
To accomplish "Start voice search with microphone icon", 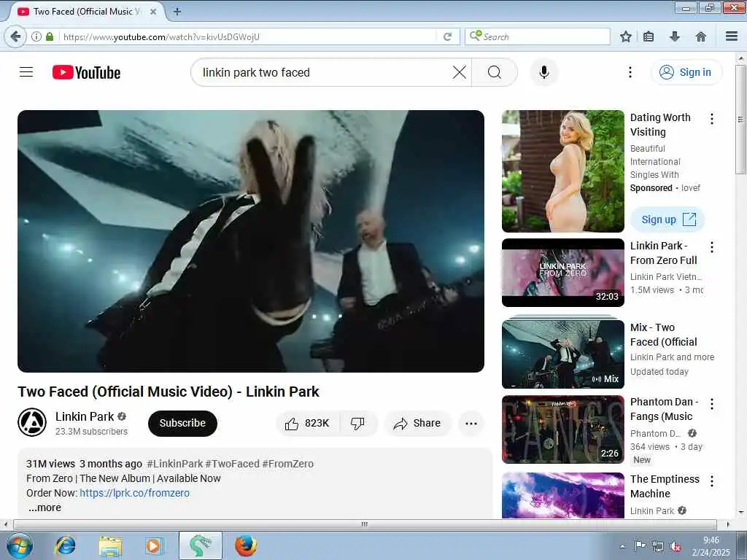I will tap(544, 72).
